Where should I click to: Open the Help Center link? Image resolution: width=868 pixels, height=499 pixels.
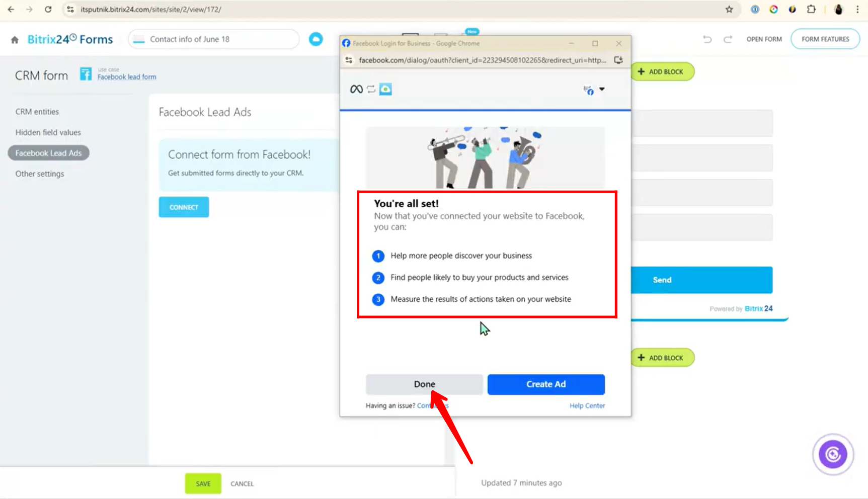[x=587, y=406]
